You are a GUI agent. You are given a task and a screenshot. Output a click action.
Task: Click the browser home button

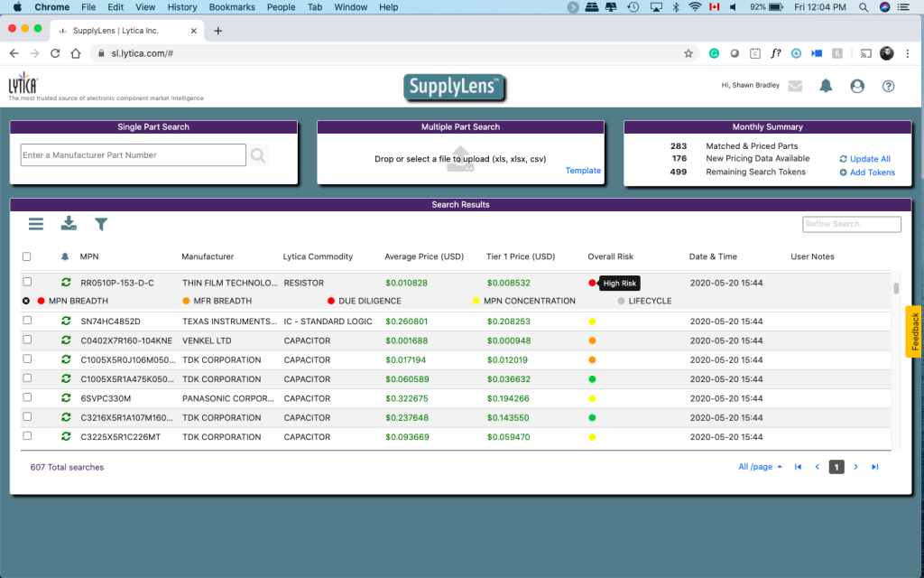76,53
